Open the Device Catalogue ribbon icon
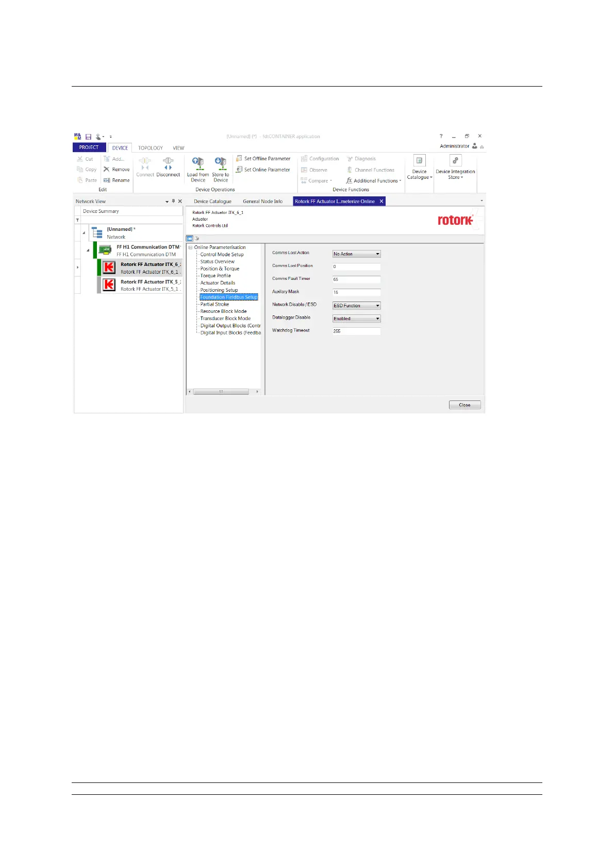This screenshot has width=614, height=868. [x=420, y=161]
